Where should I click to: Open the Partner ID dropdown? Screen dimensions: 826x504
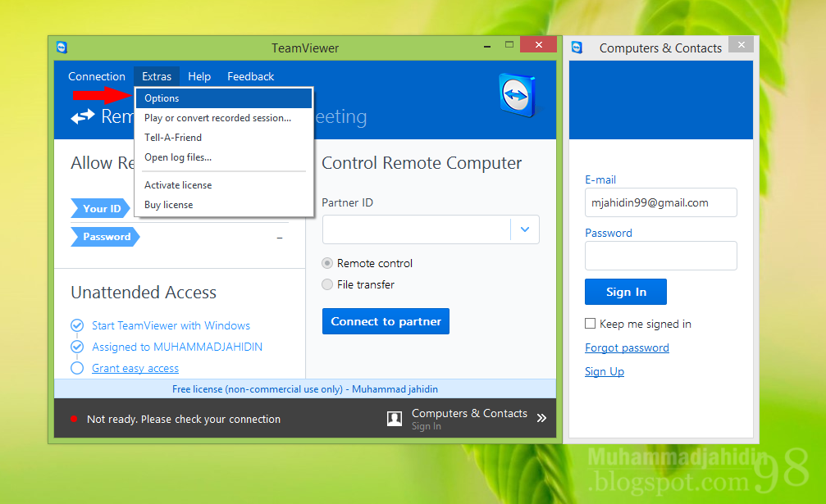(x=525, y=230)
